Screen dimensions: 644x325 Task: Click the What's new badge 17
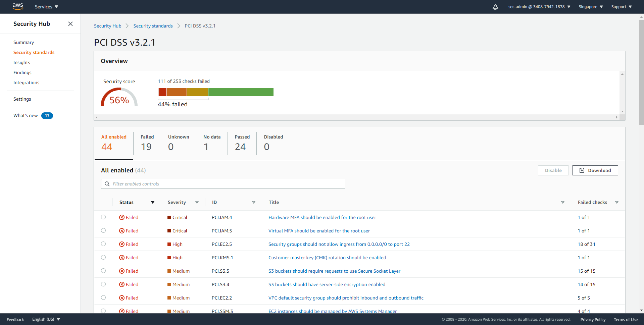47,116
